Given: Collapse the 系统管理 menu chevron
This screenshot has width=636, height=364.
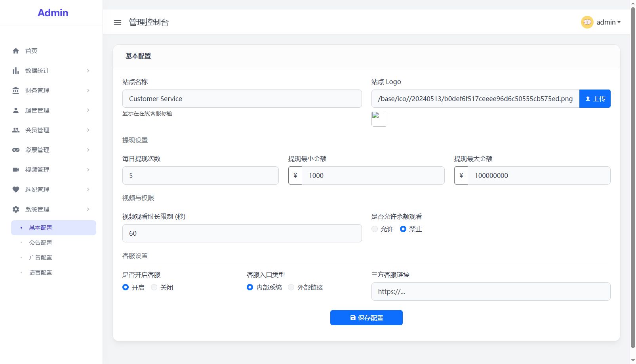Looking at the screenshot, I should point(88,209).
